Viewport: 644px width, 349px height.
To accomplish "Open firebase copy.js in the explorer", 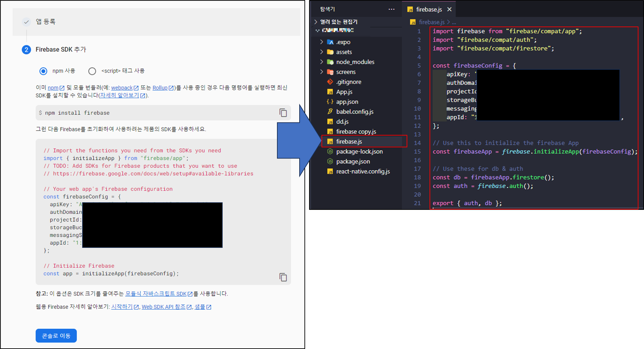I will pos(356,132).
